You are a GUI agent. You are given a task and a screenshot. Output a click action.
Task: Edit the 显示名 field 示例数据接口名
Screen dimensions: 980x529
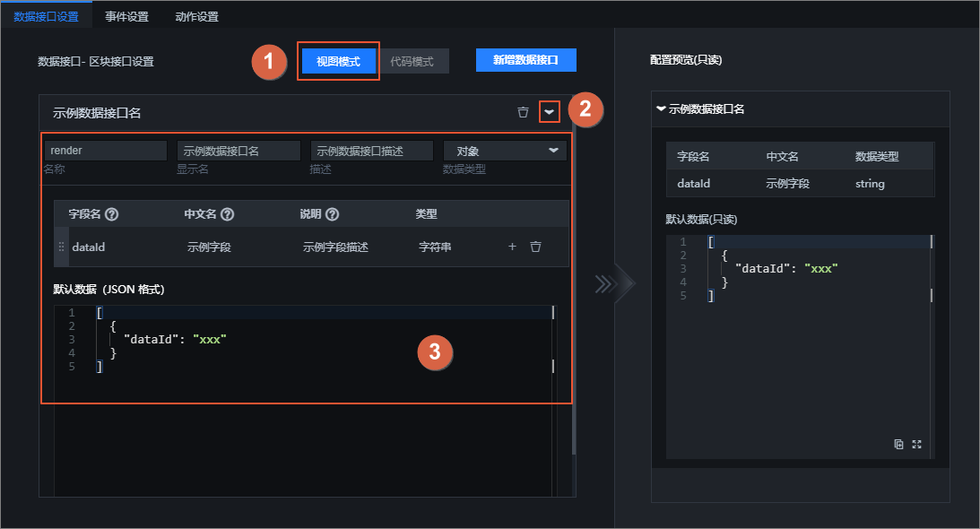[x=238, y=151]
